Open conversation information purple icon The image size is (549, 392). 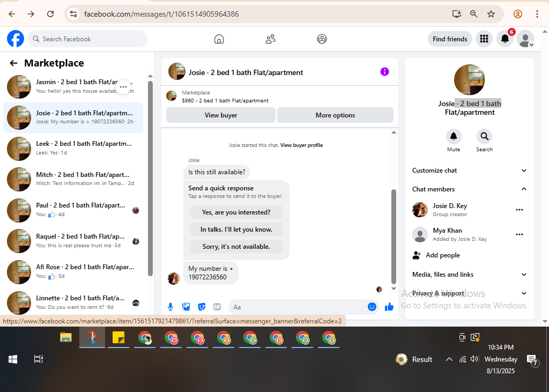[384, 72]
